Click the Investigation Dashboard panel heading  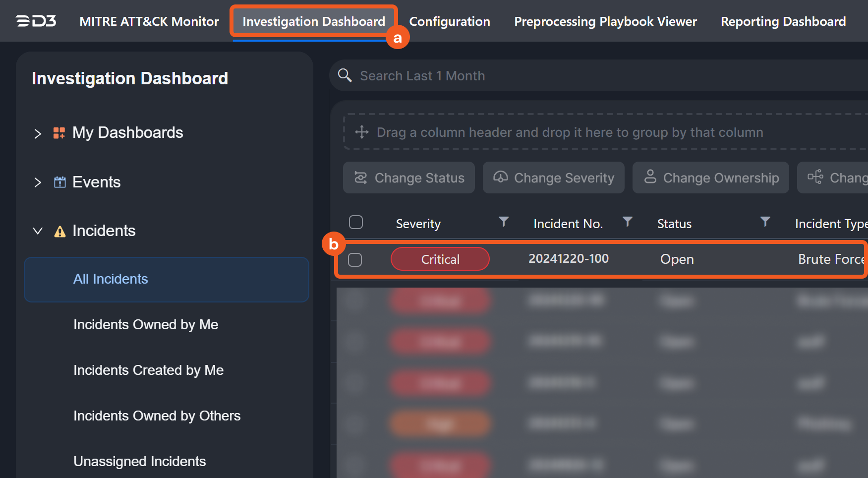[x=130, y=78]
